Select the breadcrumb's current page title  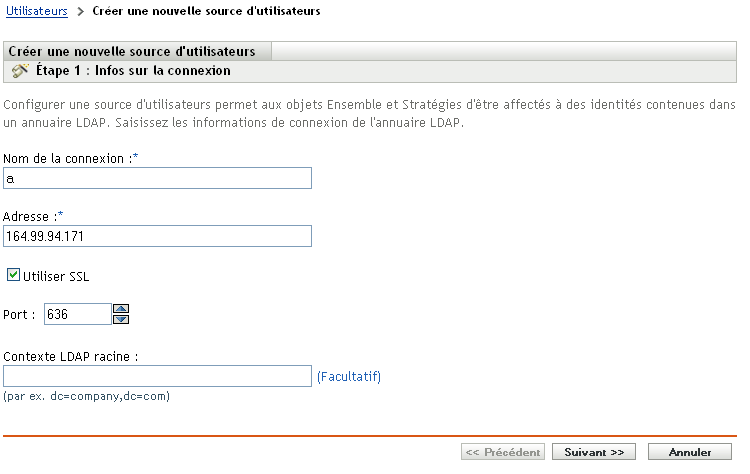pos(206,12)
